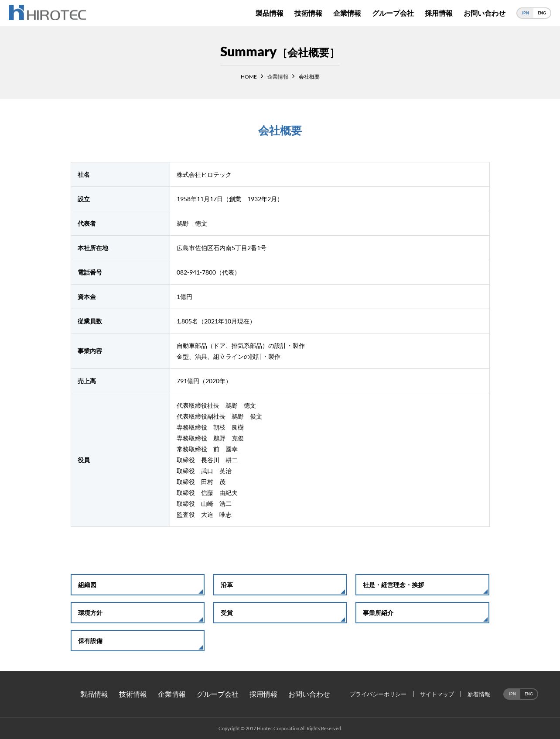Click footer 企業情報 link
The image size is (560, 739).
(x=172, y=694)
